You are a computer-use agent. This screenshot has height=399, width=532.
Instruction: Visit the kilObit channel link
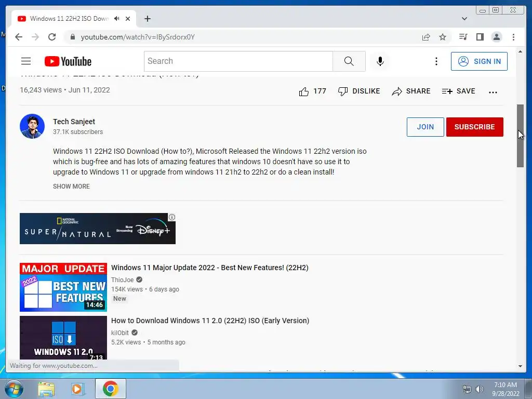pos(120,333)
